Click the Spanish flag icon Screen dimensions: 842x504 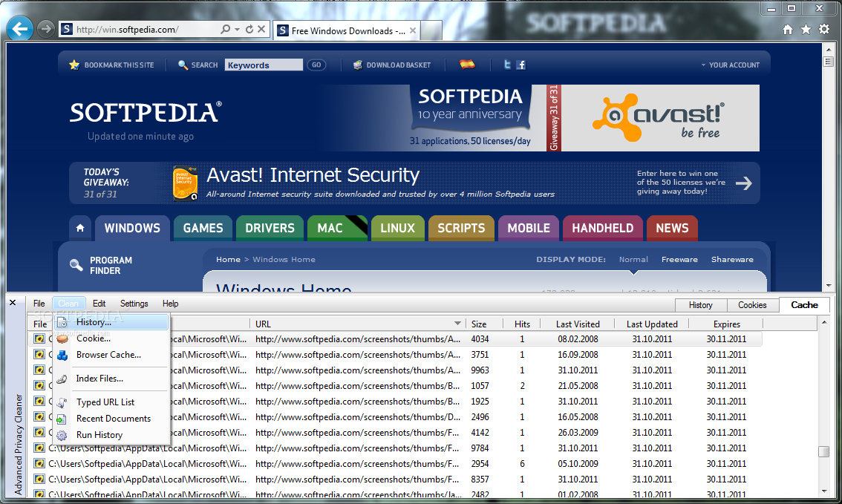click(x=467, y=65)
